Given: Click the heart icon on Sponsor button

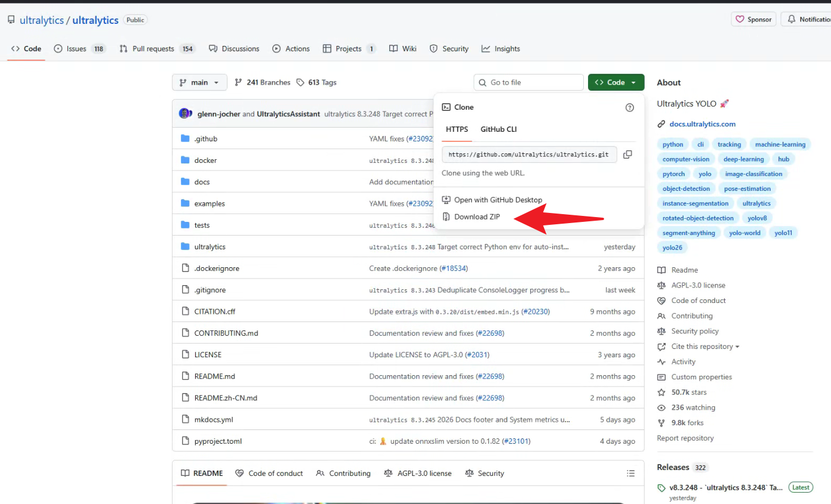Looking at the screenshot, I should [740, 20].
